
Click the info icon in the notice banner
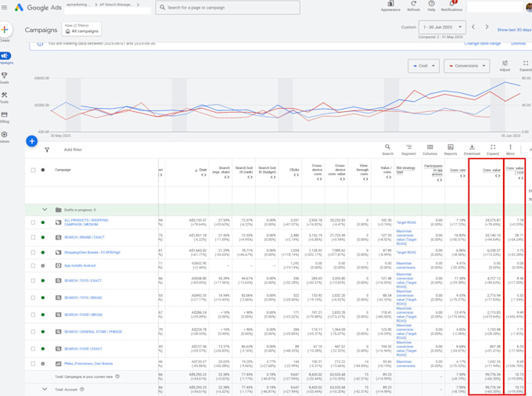(40, 43)
